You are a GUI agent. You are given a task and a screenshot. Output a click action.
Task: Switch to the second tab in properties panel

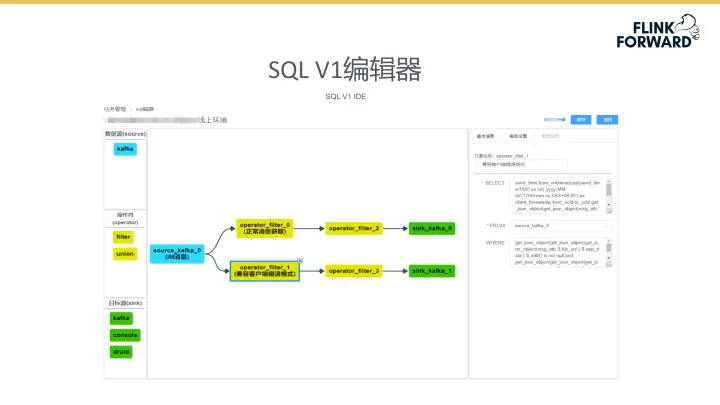click(518, 136)
